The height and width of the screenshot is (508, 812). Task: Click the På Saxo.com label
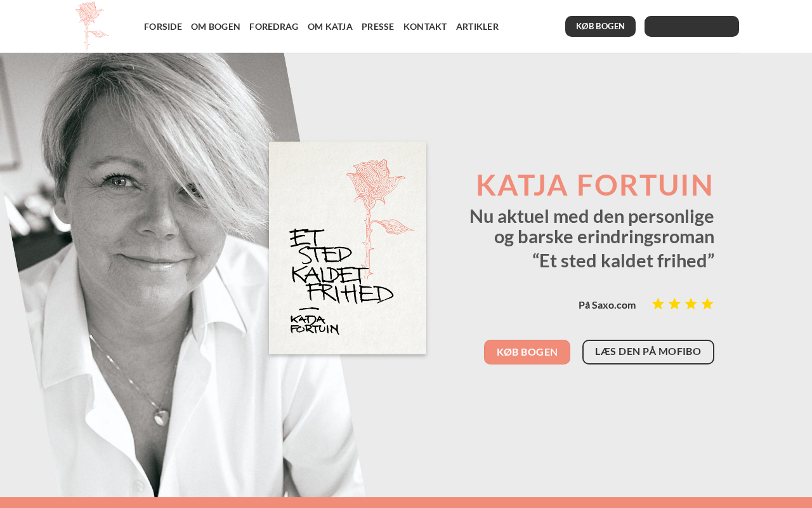click(607, 305)
